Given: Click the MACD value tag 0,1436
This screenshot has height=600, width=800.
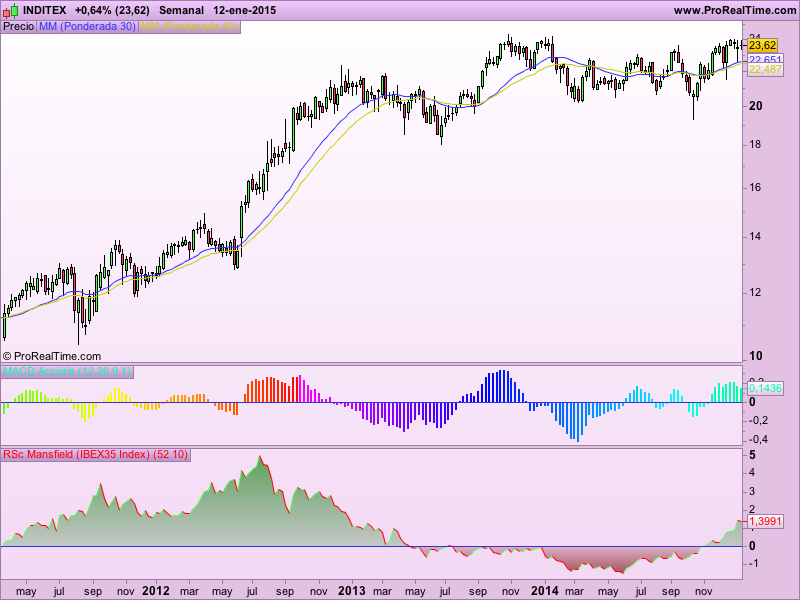Looking at the screenshot, I should pos(765,388).
